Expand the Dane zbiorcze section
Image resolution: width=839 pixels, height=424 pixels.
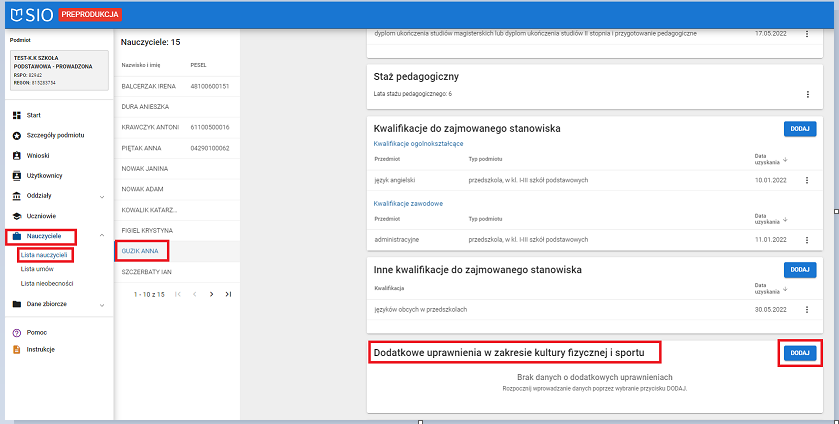click(102, 304)
